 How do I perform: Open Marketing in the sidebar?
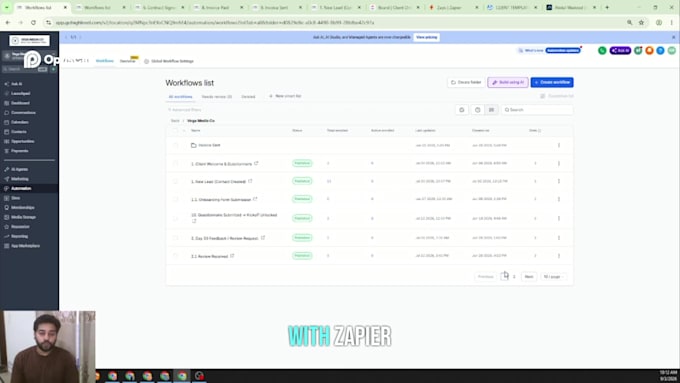pyautogui.click(x=20, y=179)
